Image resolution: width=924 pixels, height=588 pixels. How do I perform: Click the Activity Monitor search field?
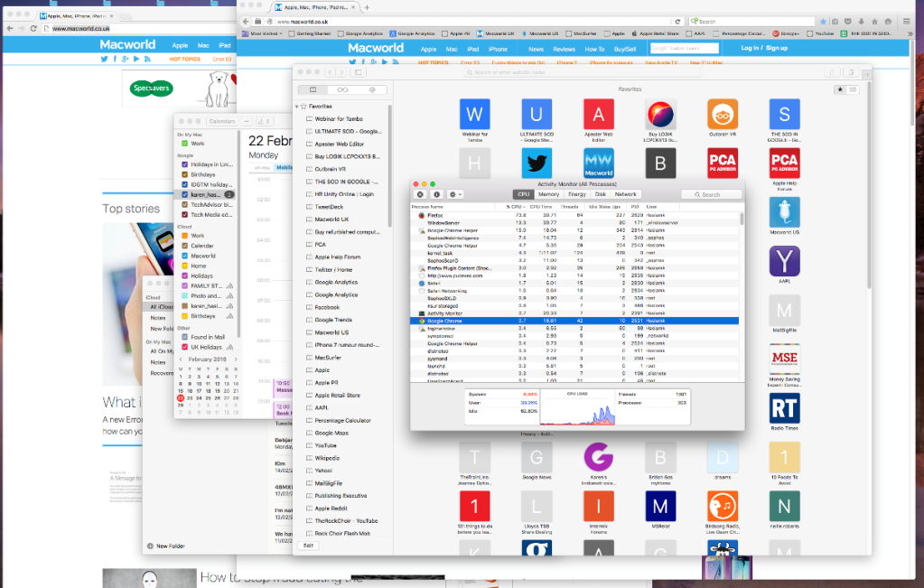point(711,194)
